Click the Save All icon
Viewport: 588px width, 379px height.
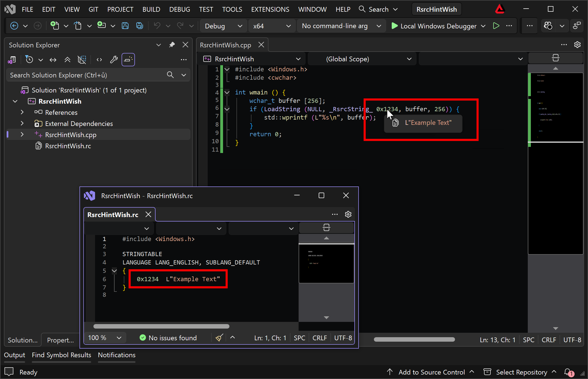click(140, 26)
